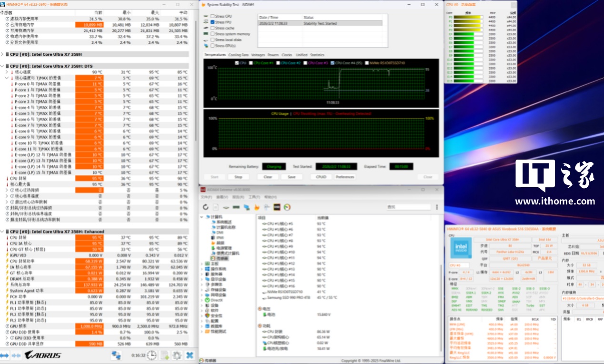Click the refresh icon in AIDA64 toolbar

206,207
